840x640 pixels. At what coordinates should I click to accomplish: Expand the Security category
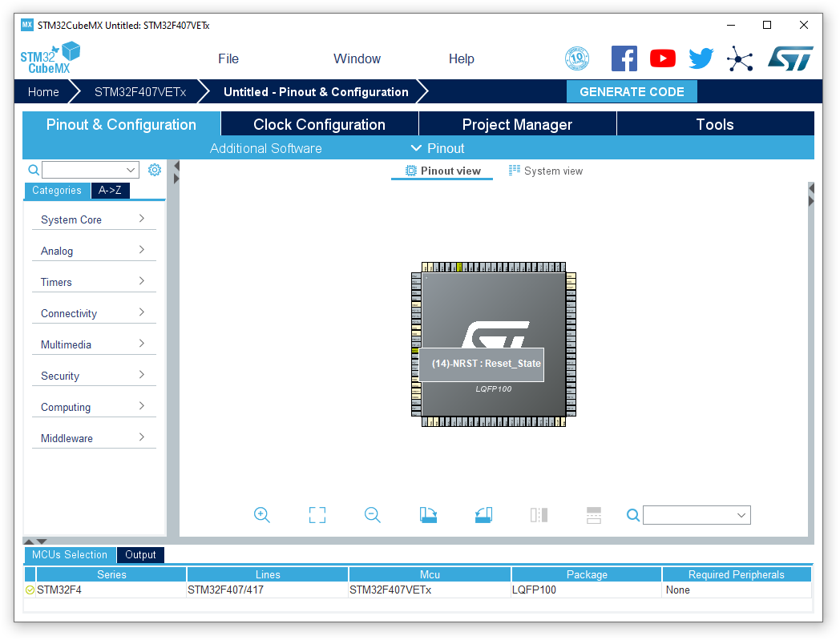pos(94,376)
